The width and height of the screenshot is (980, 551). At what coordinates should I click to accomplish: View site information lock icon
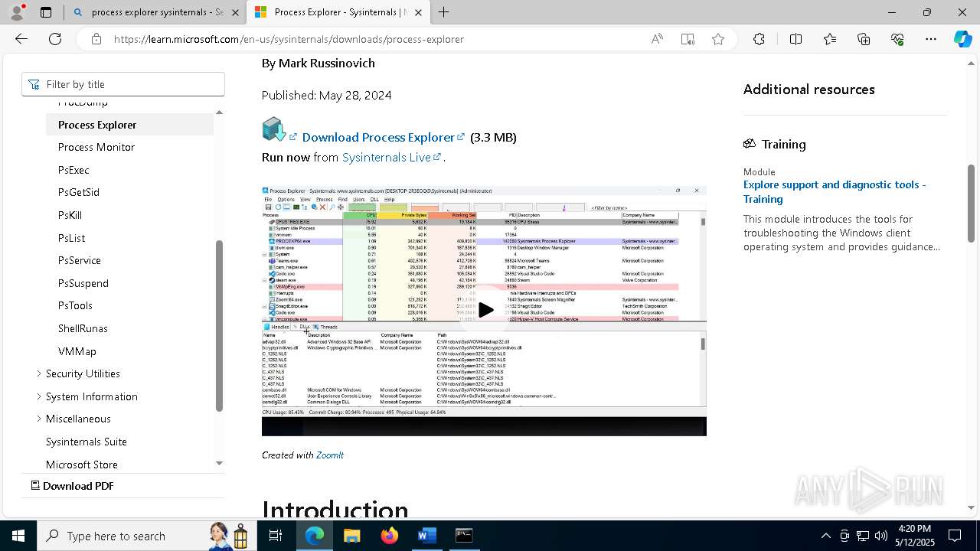pyautogui.click(x=96, y=39)
